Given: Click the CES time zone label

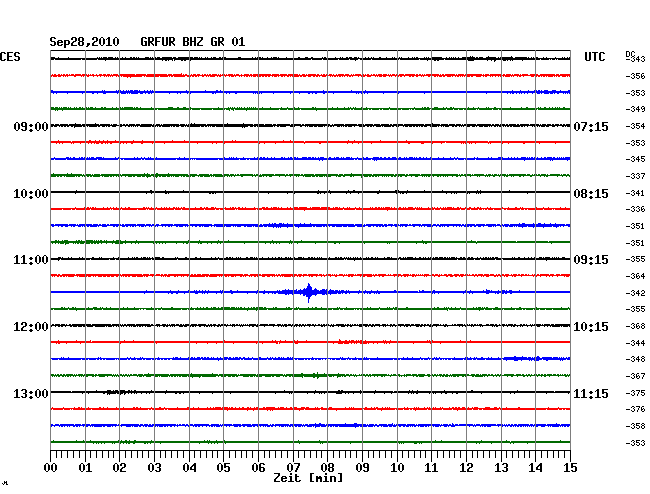Looking at the screenshot, I should pos(10,57).
